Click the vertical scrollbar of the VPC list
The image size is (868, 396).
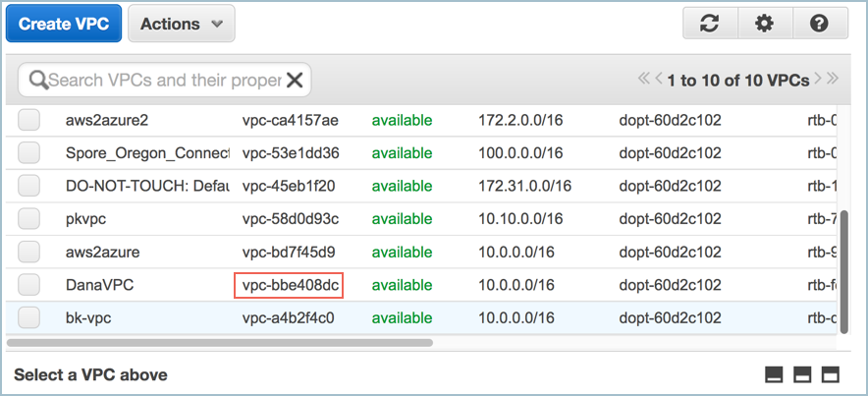tap(846, 265)
